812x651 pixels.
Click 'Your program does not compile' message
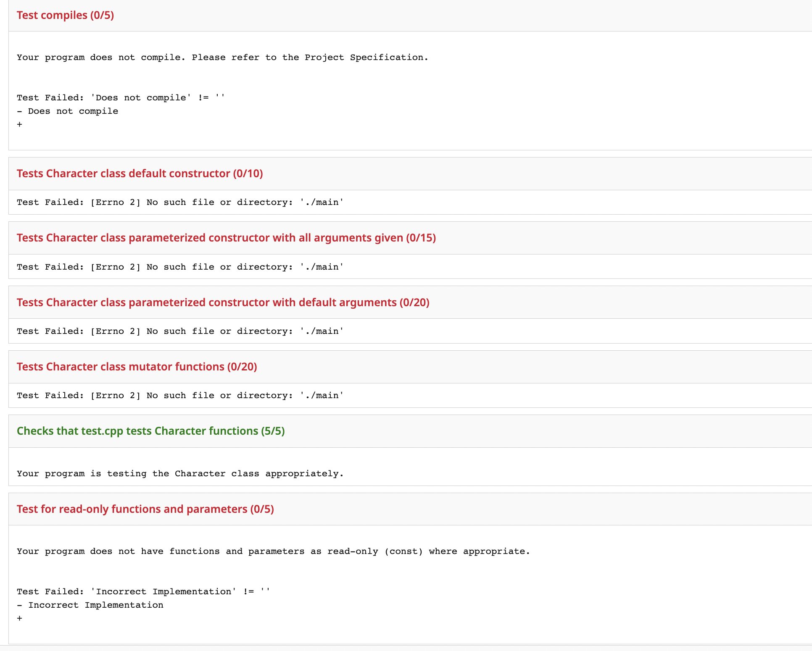coord(222,57)
